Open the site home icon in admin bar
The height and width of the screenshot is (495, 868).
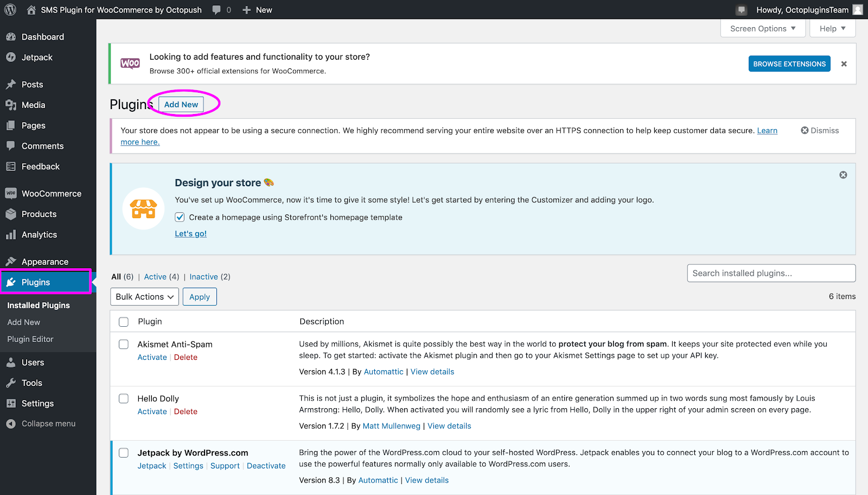click(31, 10)
